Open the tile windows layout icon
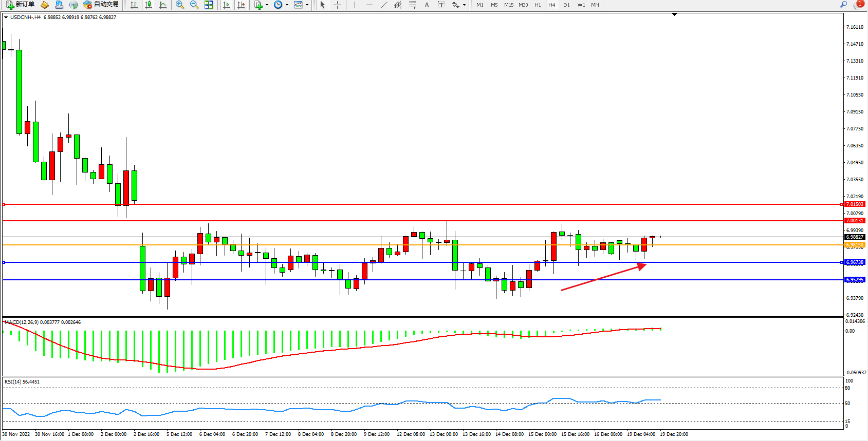Viewport: 868px width, 441px height. (209, 5)
